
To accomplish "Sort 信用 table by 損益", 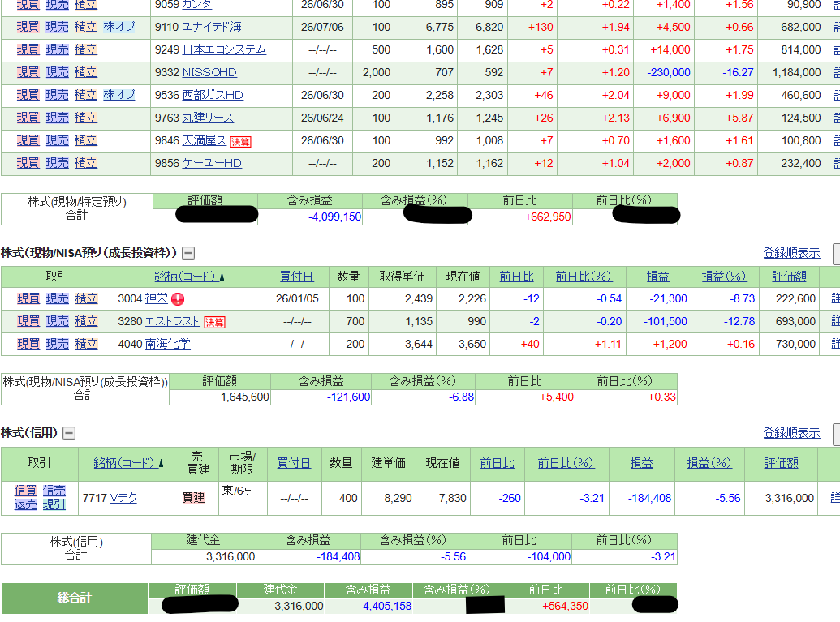I will click(x=641, y=463).
